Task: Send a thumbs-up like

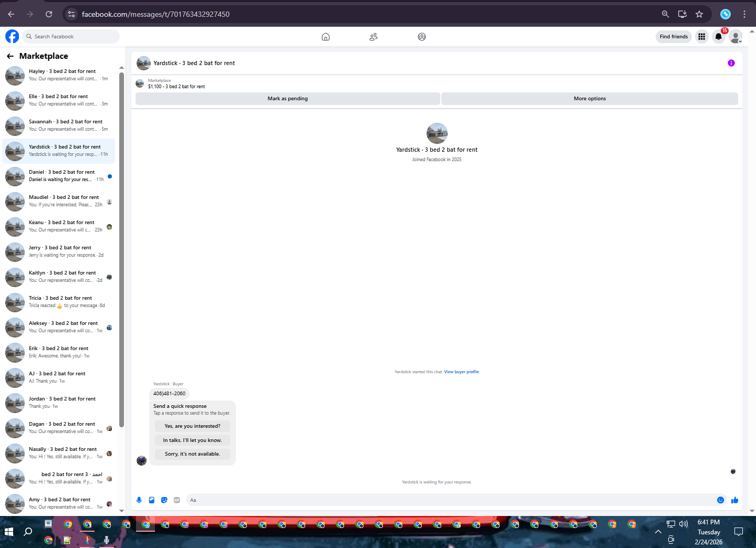Action: tap(734, 500)
